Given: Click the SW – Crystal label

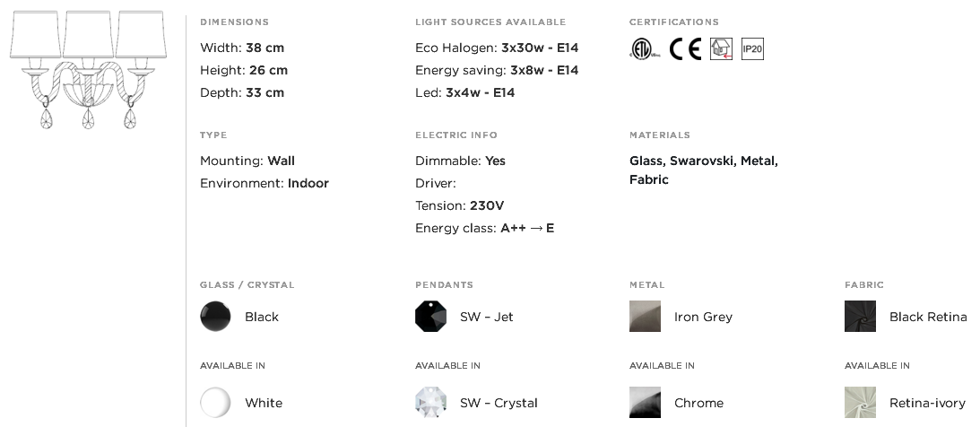Looking at the screenshot, I should coord(499,404).
